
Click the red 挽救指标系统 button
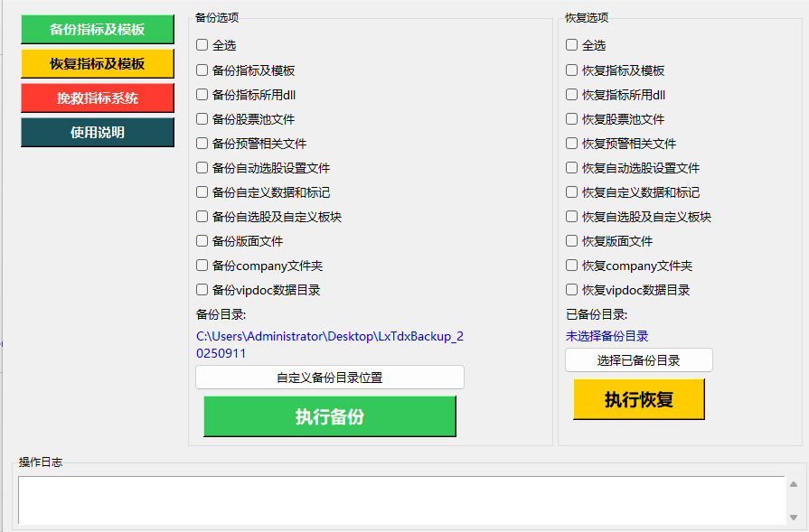pos(98,98)
